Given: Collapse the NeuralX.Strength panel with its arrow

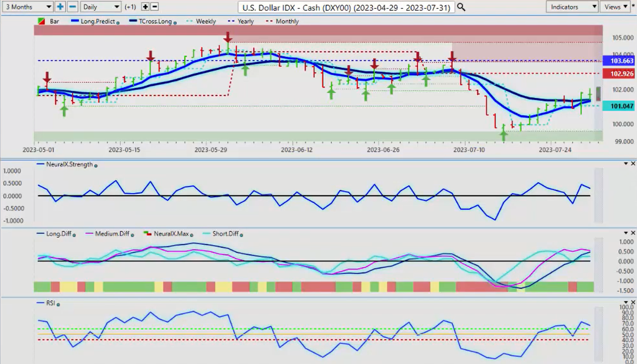Looking at the screenshot, I should (x=626, y=164).
